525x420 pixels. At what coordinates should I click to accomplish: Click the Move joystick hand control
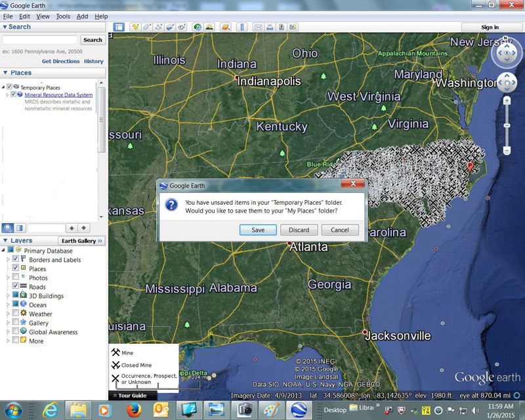coord(507,83)
